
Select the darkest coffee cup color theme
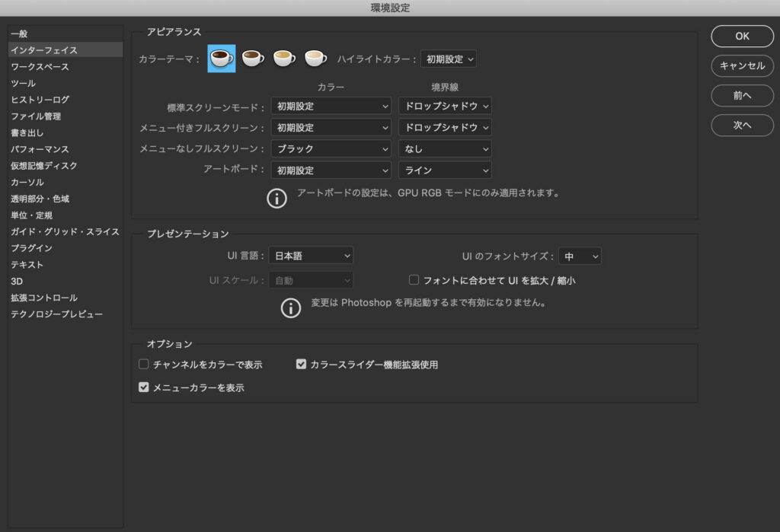coord(222,59)
